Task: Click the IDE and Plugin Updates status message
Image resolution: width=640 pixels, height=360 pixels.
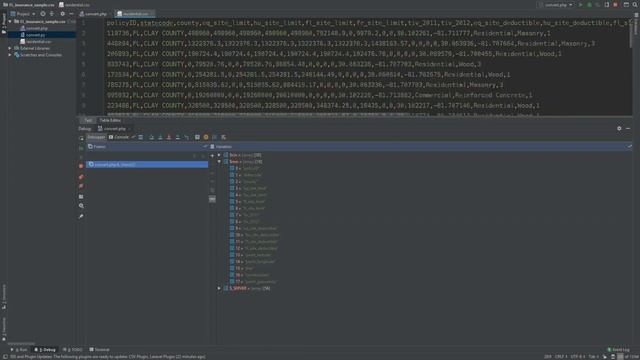Action: point(108,357)
